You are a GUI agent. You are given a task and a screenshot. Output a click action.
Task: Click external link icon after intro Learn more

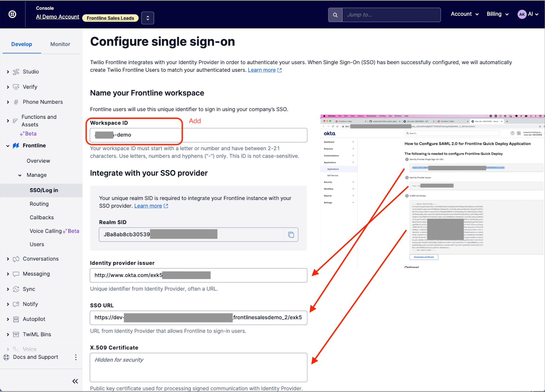tap(280, 70)
